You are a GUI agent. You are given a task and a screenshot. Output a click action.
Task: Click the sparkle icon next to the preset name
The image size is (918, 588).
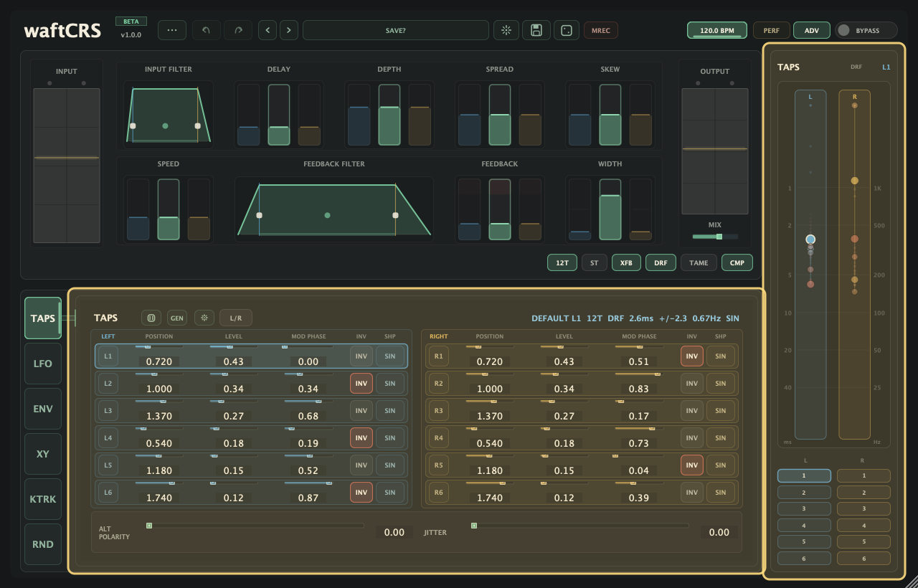coord(506,30)
